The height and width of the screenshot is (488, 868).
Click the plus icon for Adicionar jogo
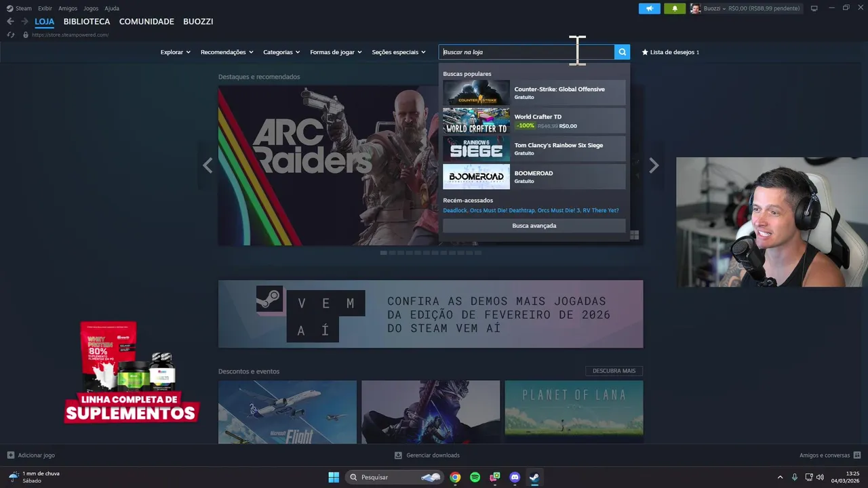point(10,455)
